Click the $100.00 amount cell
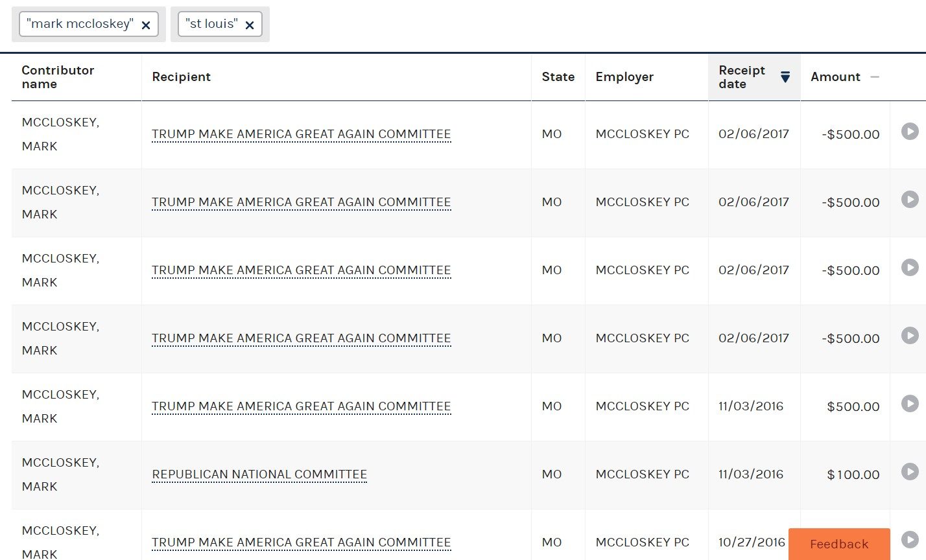Image resolution: width=926 pixels, height=560 pixels. pyautogui.click(x=853, y=475)
